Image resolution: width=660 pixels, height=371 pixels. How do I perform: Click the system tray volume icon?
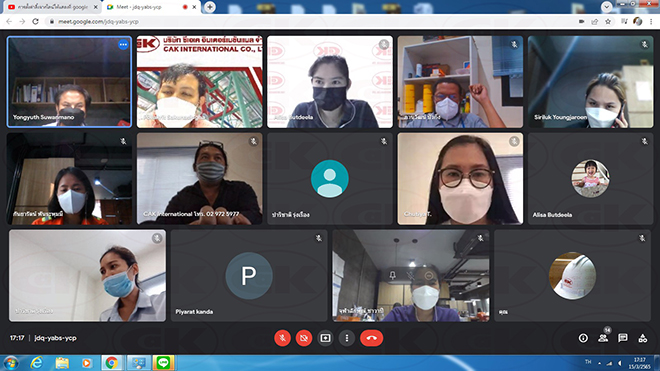click(x=619, y=363)
